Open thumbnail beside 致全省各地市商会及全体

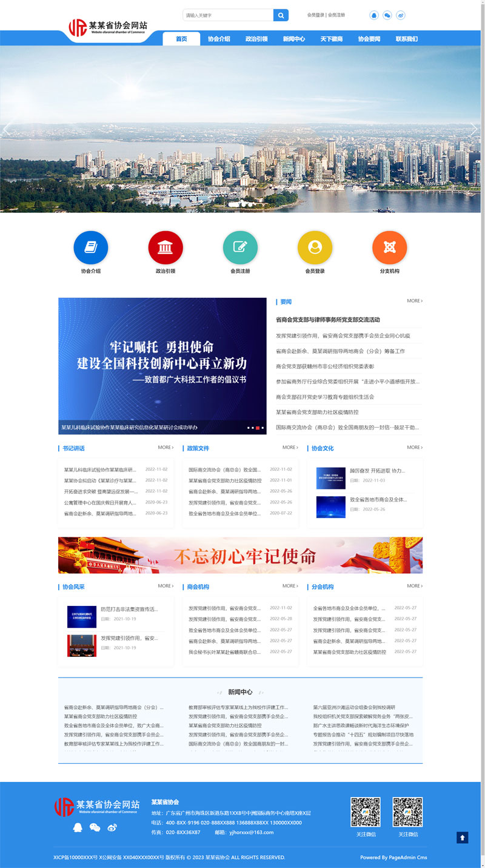pos(331,507)
